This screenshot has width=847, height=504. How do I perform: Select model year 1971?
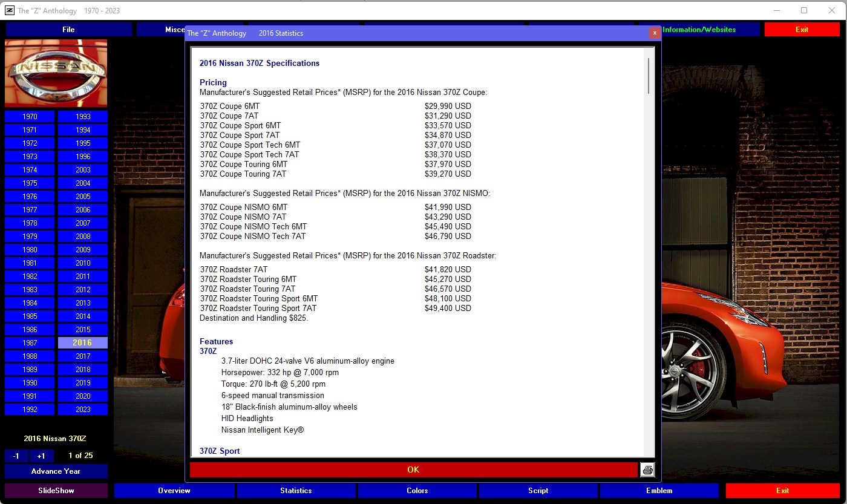[x=30, y=130]
